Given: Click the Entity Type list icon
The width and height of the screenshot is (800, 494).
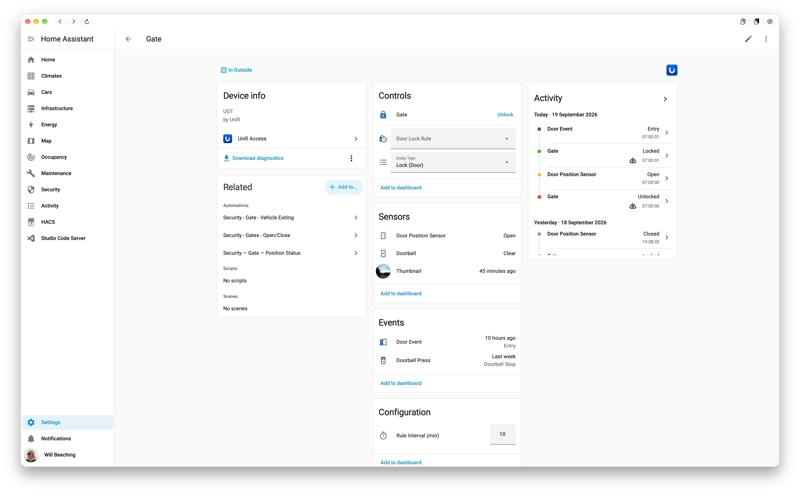Looking at the screenshot, I should [x=383, y=162].
